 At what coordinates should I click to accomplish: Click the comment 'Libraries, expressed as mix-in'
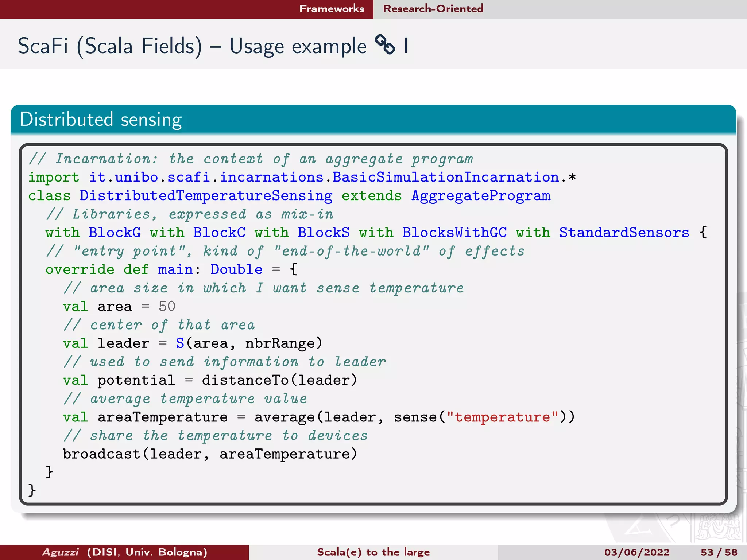coord(190,214)
